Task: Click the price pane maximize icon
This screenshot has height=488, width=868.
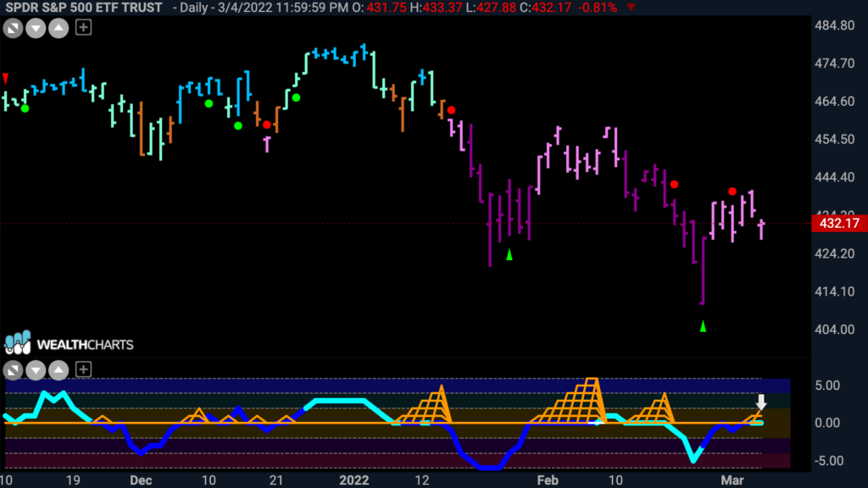Action: [x=14, y=27]
